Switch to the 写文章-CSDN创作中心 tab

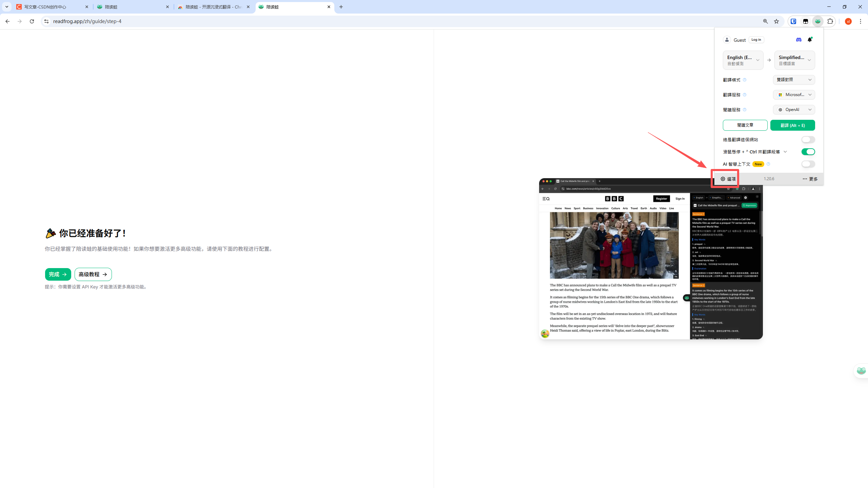51,7
